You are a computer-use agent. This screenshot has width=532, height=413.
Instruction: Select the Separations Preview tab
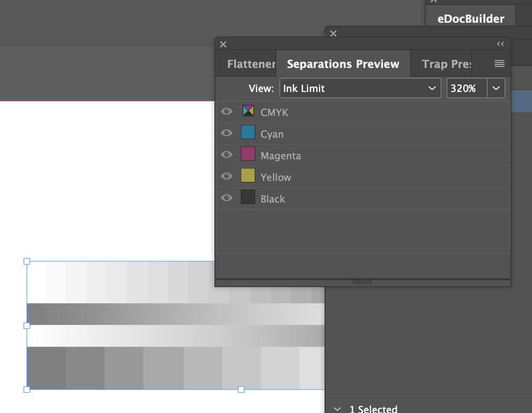[x=343, y=64]
